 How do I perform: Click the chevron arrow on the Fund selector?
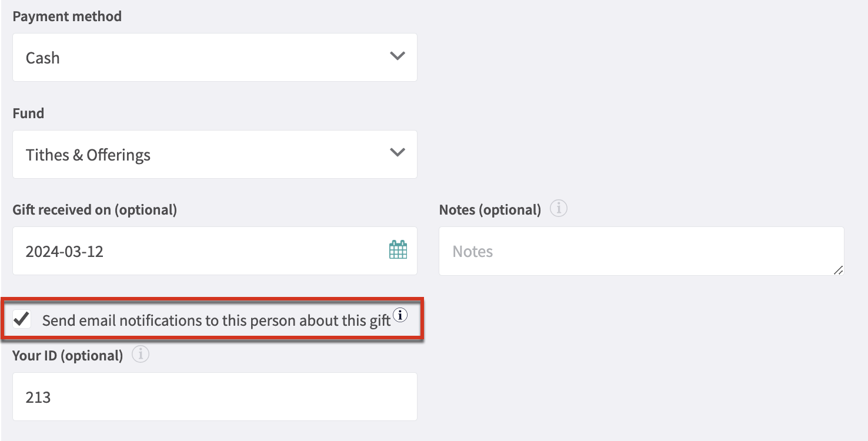pyautogui.click(x=398, y=152)
